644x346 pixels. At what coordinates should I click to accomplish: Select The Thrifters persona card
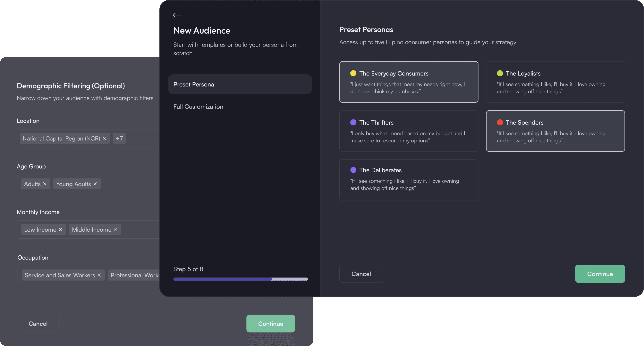[x=409, y=131]
